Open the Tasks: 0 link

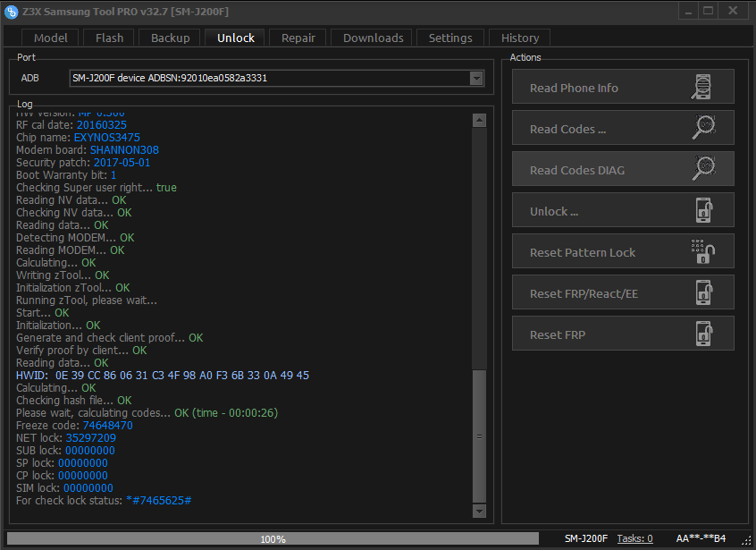point(634,538)
